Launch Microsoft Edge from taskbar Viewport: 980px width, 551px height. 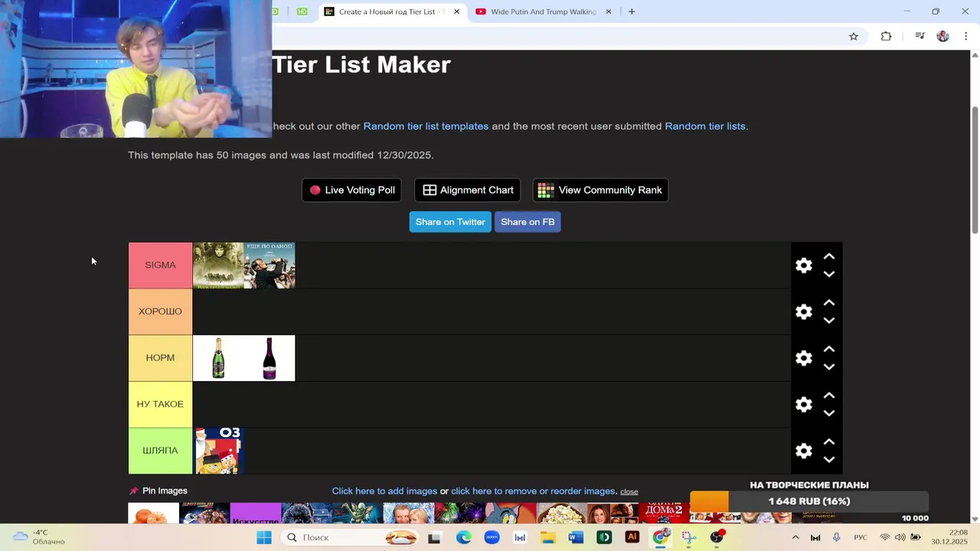tap(463, 537)
